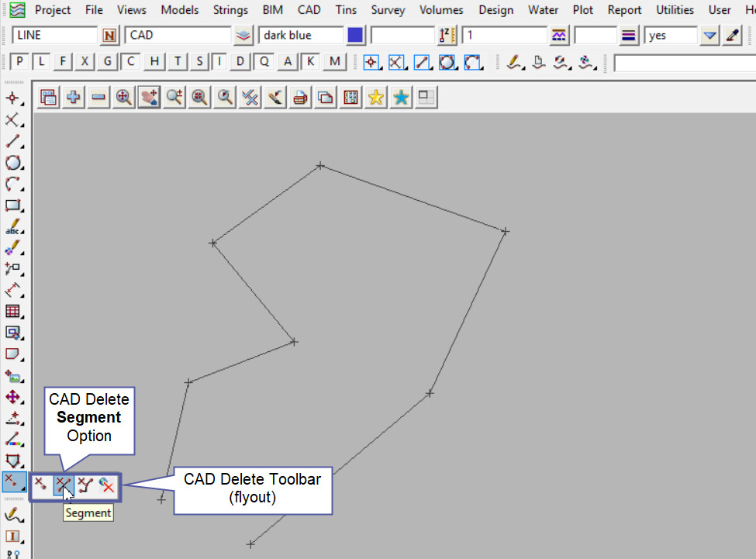Open the line weight chooser icon
Screen dimensions: 756x559
click(x=629, y=35)
